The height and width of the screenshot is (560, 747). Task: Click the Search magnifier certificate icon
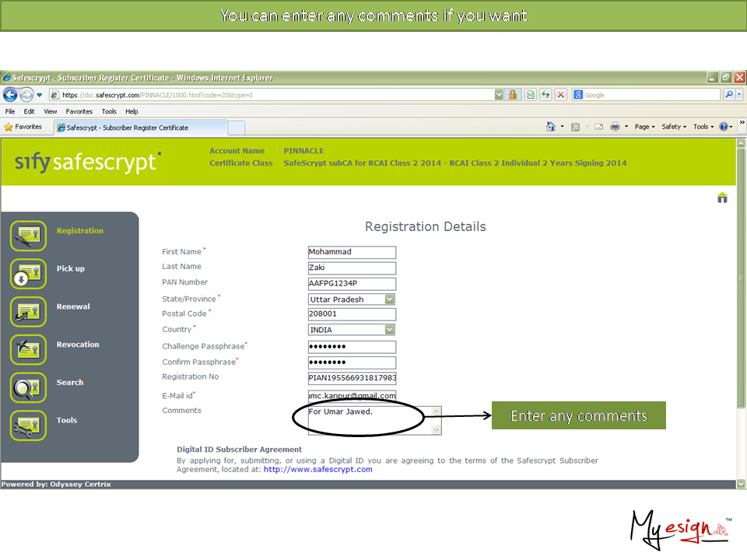click(29, 387)
